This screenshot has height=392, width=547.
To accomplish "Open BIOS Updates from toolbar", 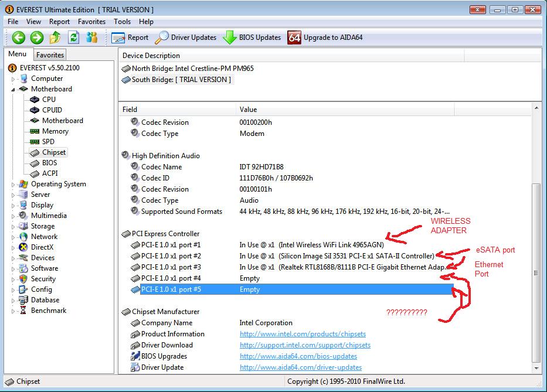I will [x=252, y=38].
